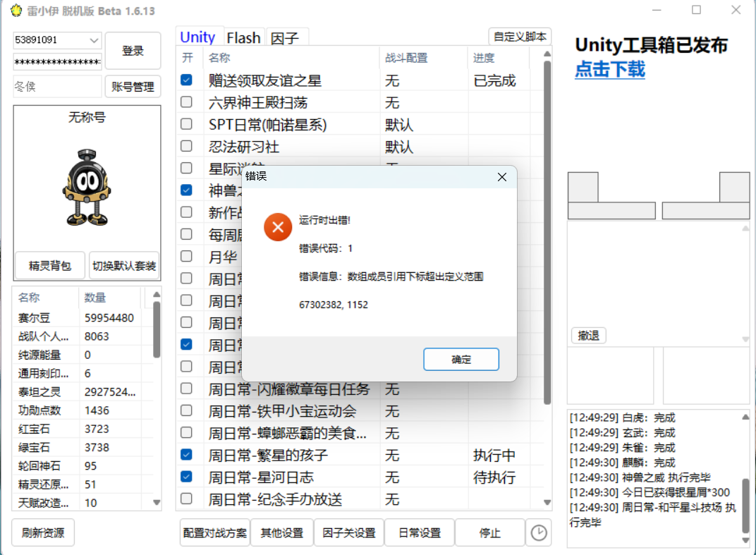The image size is (756, 555).
Task: Uncheck the 赠送领取友谊之星 task
Action: 186,80
